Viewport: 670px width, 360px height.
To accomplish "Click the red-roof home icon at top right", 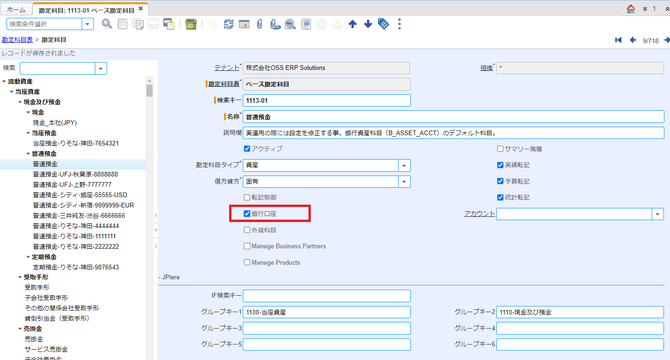I will coord(631,9).
